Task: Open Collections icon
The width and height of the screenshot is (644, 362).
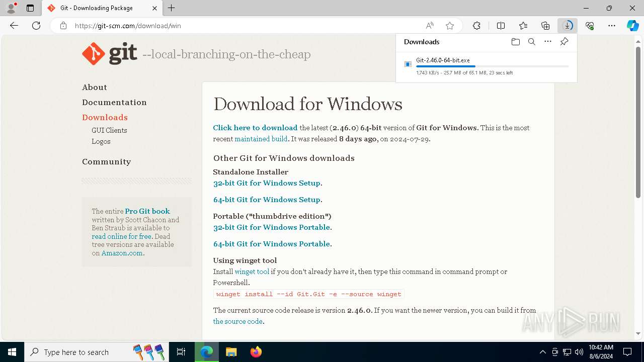Action: [545, 26]
